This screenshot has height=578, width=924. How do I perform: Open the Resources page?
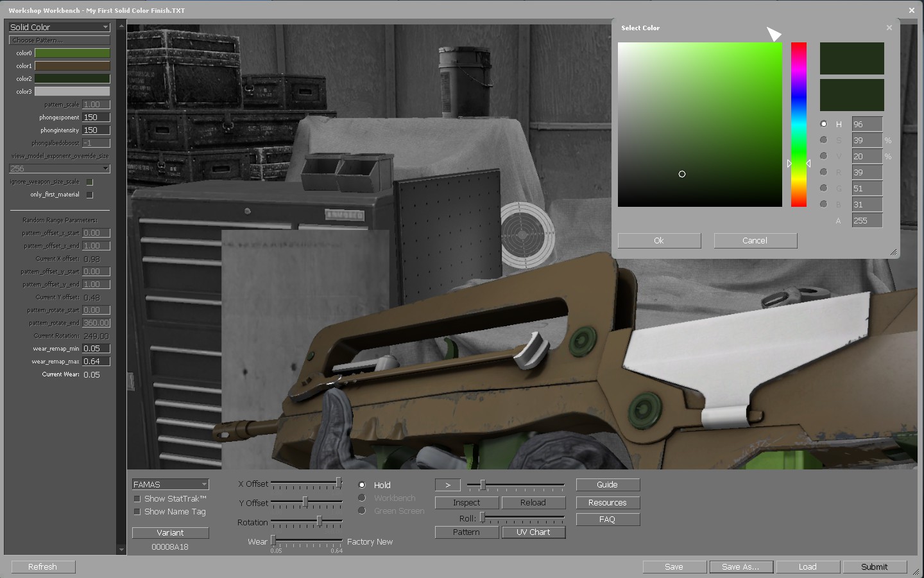(608, 502)
